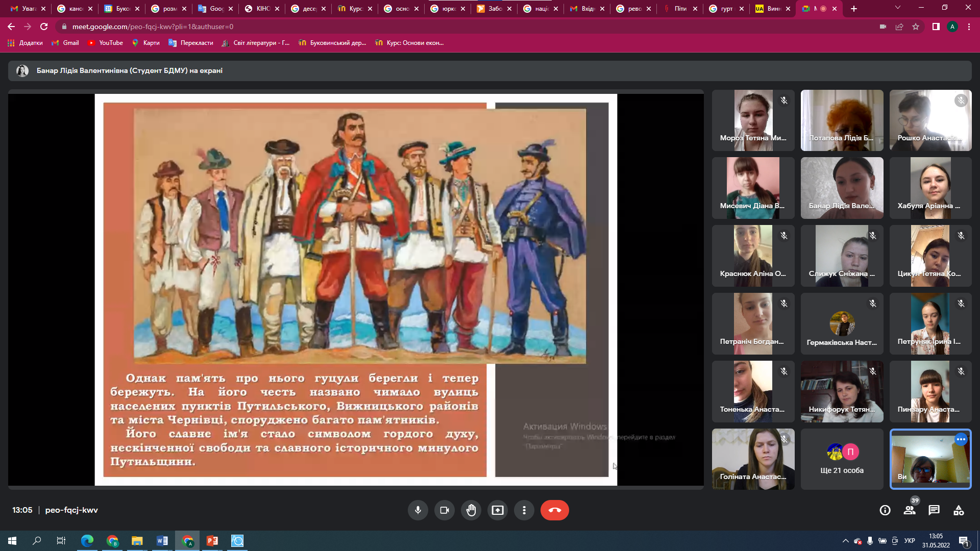
Task: Open camera permission icon in address bar
Action: point(883,27)
